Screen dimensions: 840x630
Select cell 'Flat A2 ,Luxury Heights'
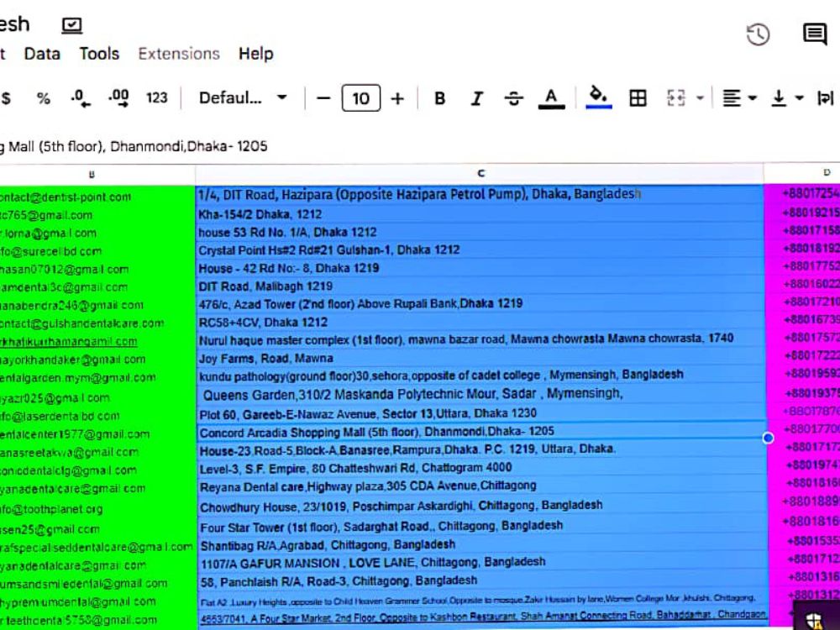pyautogui.click(x=482, y=599)
